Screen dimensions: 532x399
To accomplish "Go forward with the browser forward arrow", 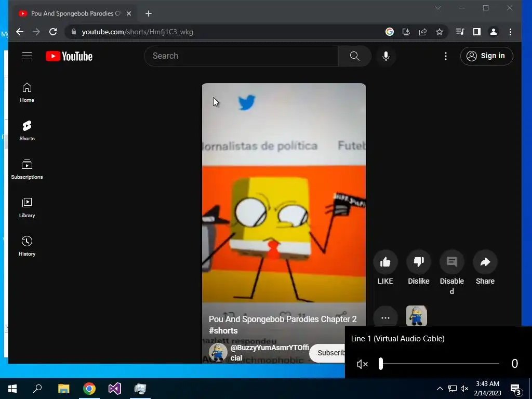I will (x=36, y=32).
